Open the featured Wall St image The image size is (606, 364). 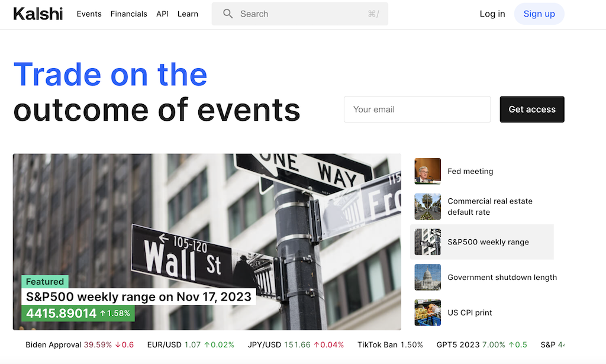click(207, 242)
